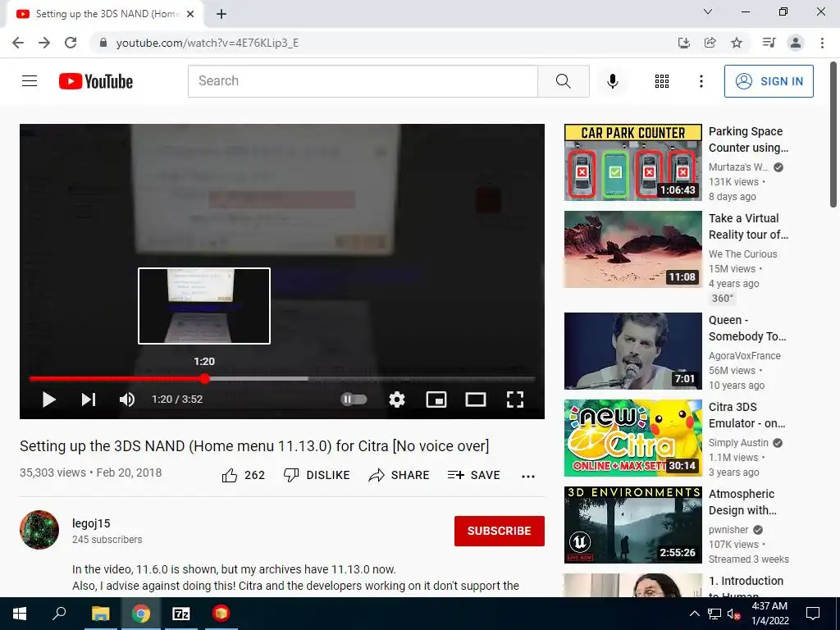Open the notification center

coord(813,614)
